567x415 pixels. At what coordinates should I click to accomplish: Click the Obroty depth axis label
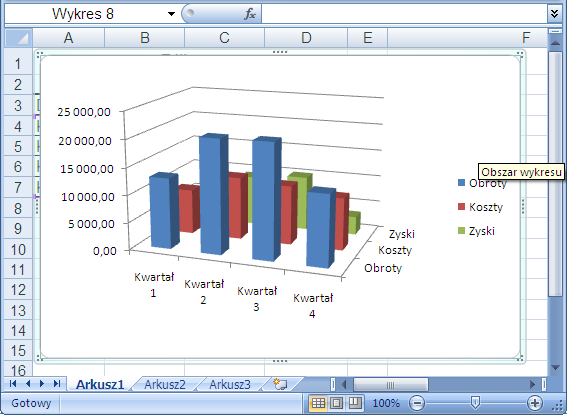coord(383,268)
